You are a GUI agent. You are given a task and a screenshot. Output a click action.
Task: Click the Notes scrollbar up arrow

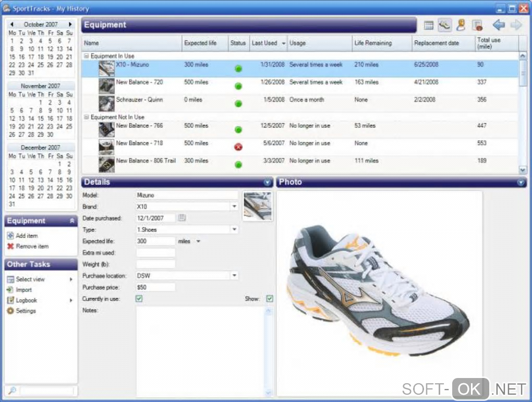click(269, 311)
